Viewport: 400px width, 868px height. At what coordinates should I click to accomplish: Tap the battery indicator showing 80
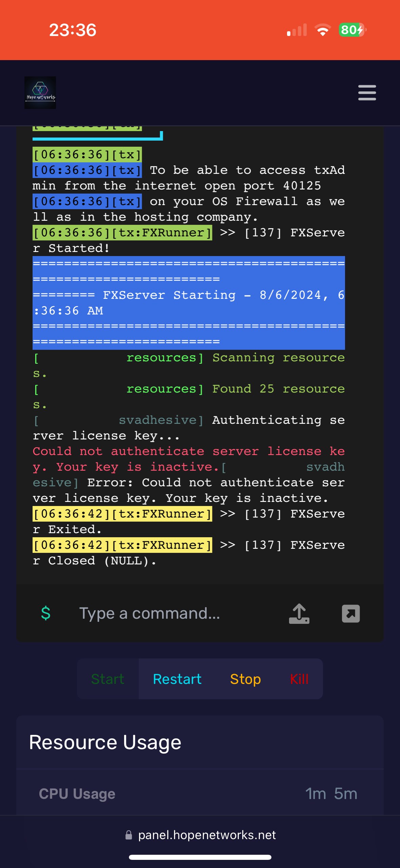[352, 30]
